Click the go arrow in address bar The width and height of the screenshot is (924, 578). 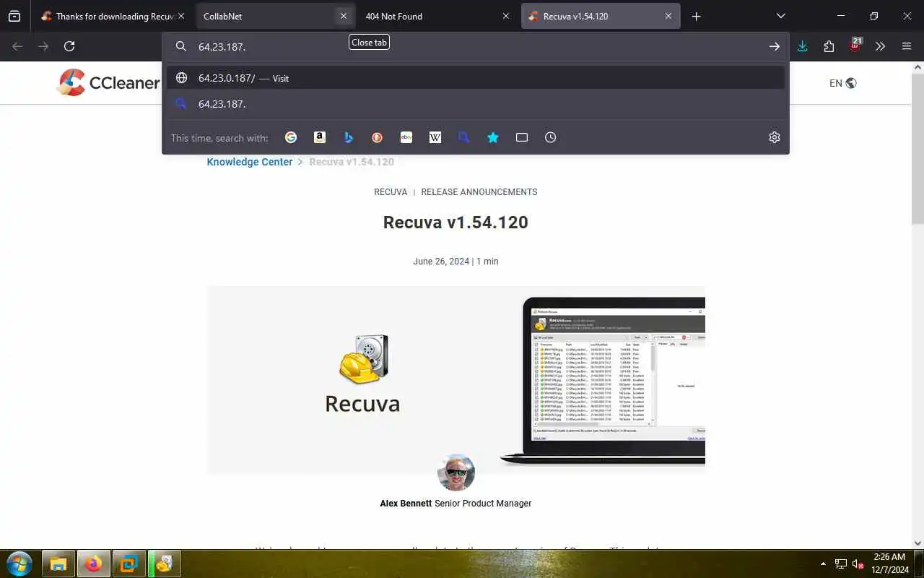[x=774, y=46]
